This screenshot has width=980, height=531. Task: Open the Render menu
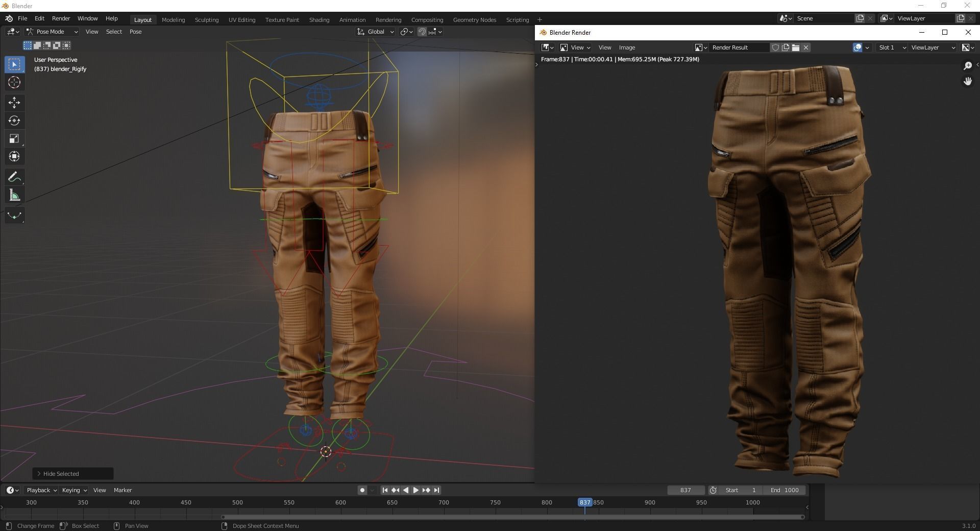point(61,18)
